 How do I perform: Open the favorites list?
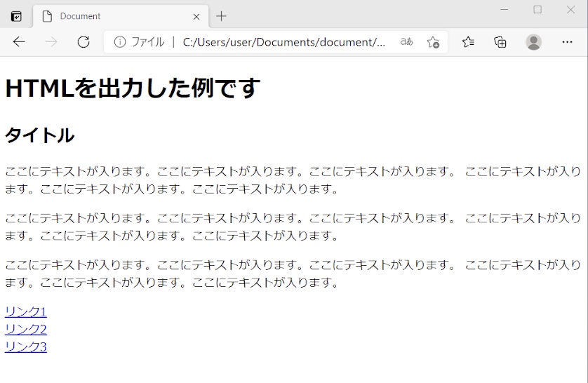[x=468, y=42]
